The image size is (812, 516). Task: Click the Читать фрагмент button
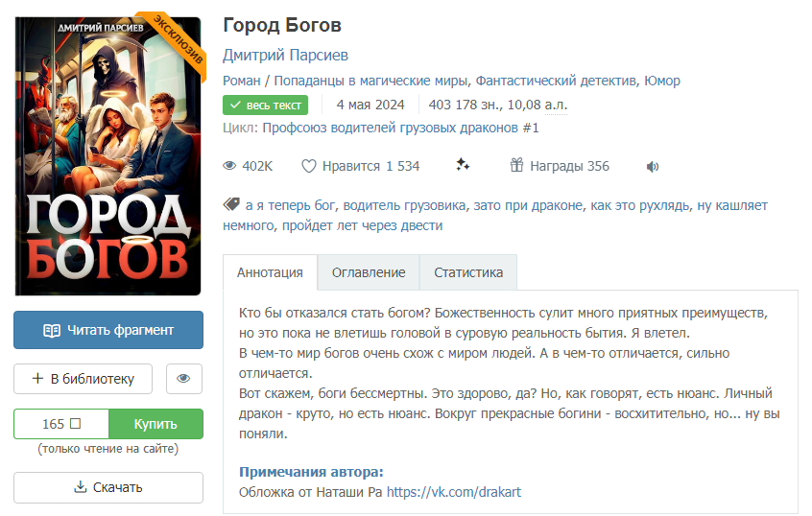[108, 330]
